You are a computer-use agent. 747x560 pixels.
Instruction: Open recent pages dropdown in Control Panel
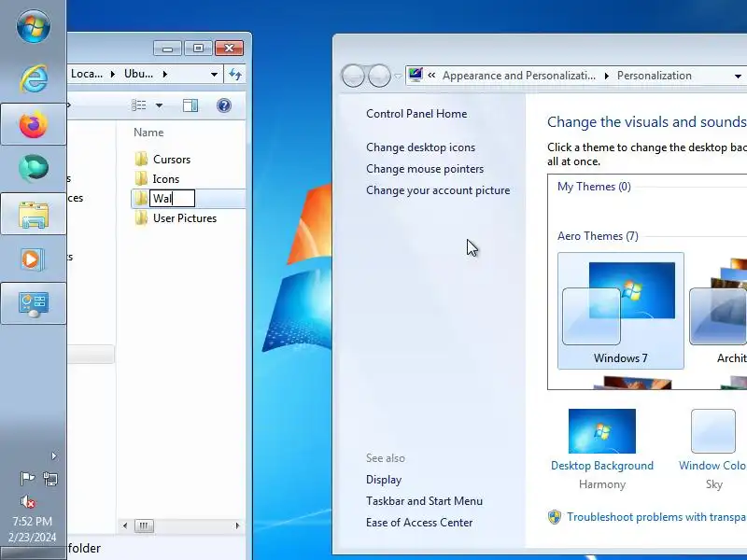(398, 76)
